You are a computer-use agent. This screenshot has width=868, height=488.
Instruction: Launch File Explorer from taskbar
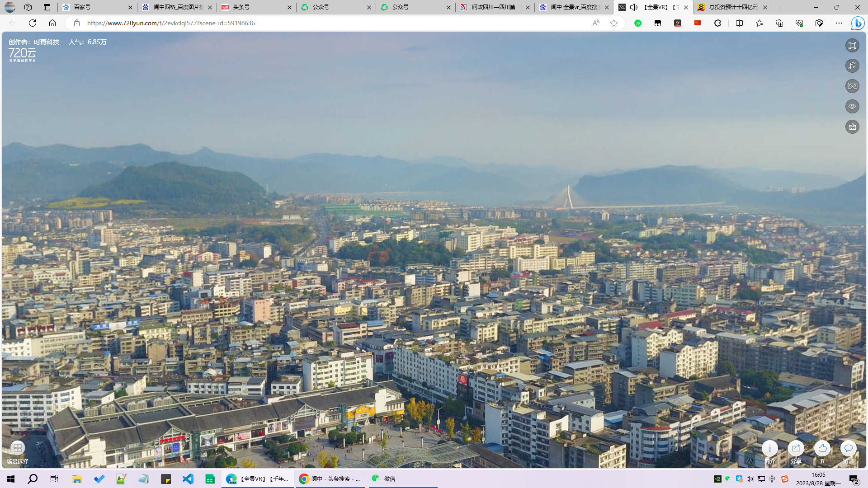(x=77, y=479)
